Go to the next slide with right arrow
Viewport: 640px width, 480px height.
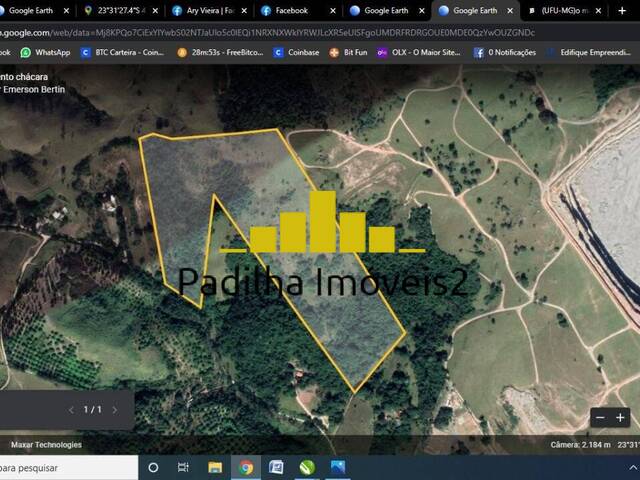tap(115, 410)
